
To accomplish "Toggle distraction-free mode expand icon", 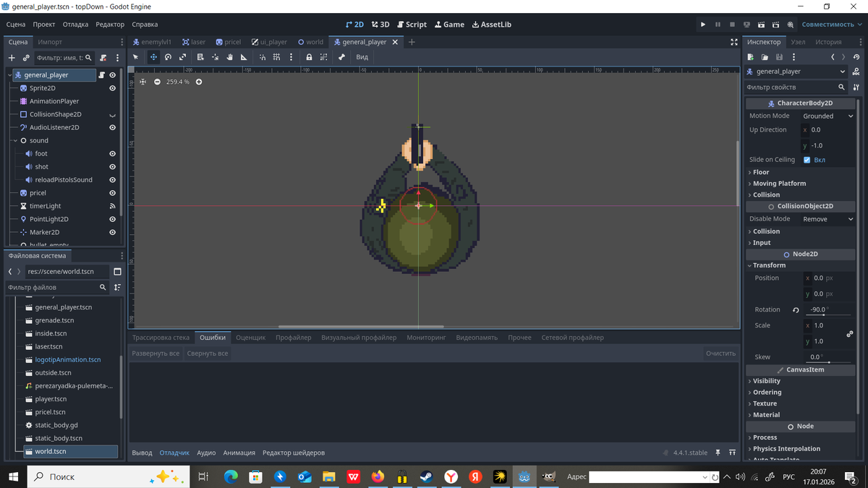I will tap(734, 42).
